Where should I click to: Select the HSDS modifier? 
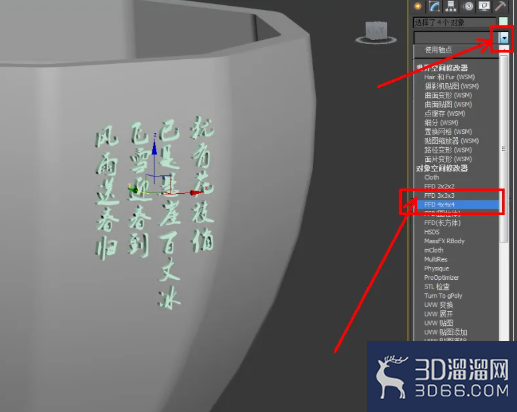coord(432,232)
